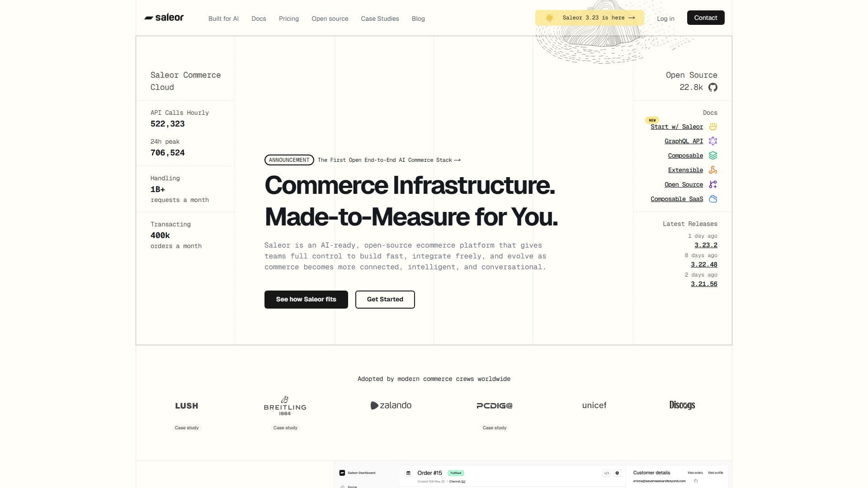Image resolution: width=868 pixels, height=488 pixels.
Task: Click the PCDIGA logo
Action: [x=495, y=406]
